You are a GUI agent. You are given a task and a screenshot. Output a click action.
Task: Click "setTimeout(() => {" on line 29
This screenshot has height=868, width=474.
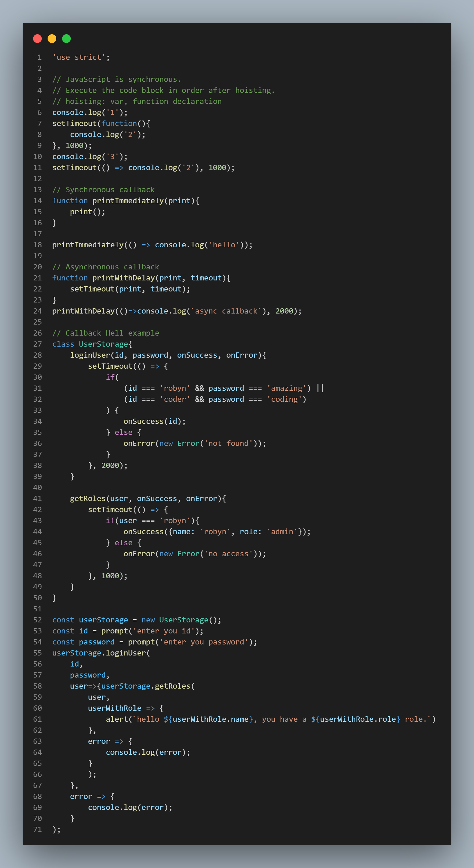coord(128,366)
